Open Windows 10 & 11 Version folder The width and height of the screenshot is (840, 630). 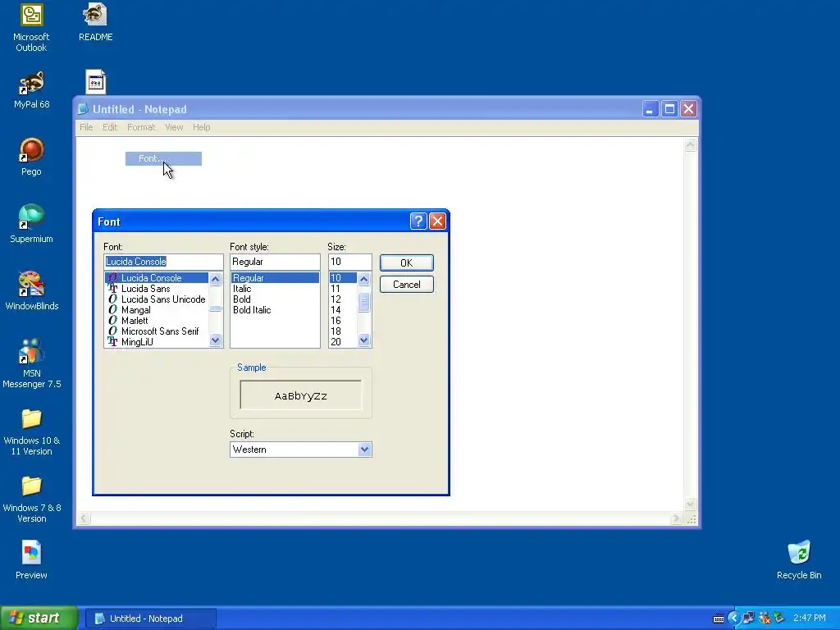31,431
